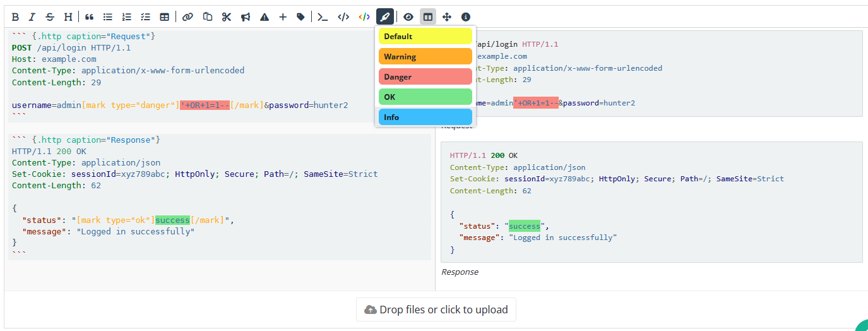Toggle the preview eye icon

click(x=408, y=17)
